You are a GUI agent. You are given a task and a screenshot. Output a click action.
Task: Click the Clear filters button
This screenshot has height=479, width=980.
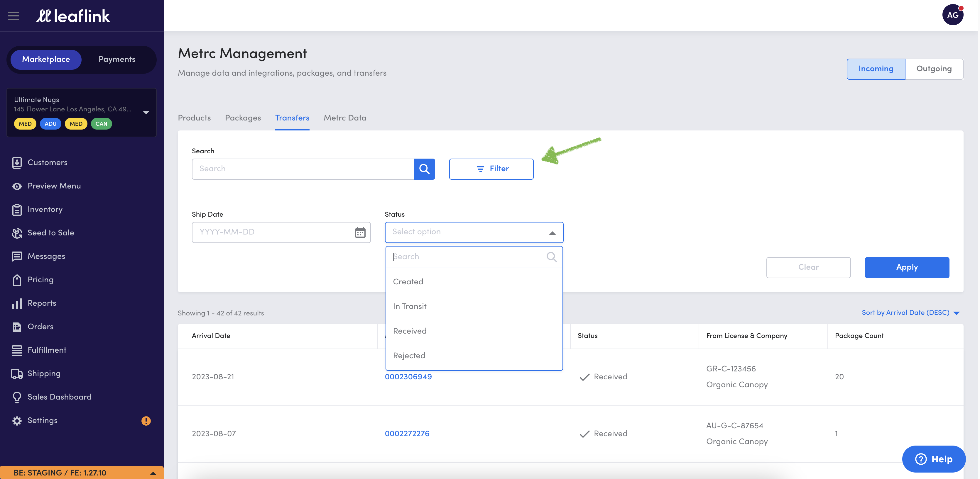808,267
